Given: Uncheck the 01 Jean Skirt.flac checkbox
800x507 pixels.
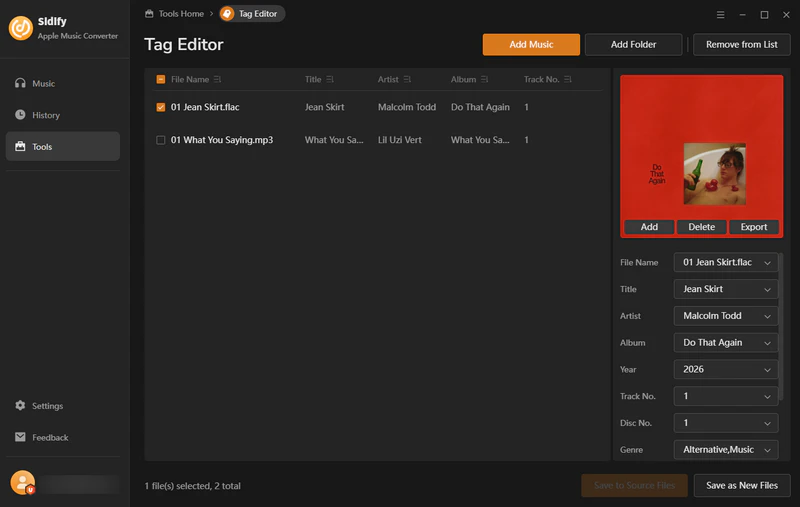Looking at the screenshot, I should [x=161, y=107].
